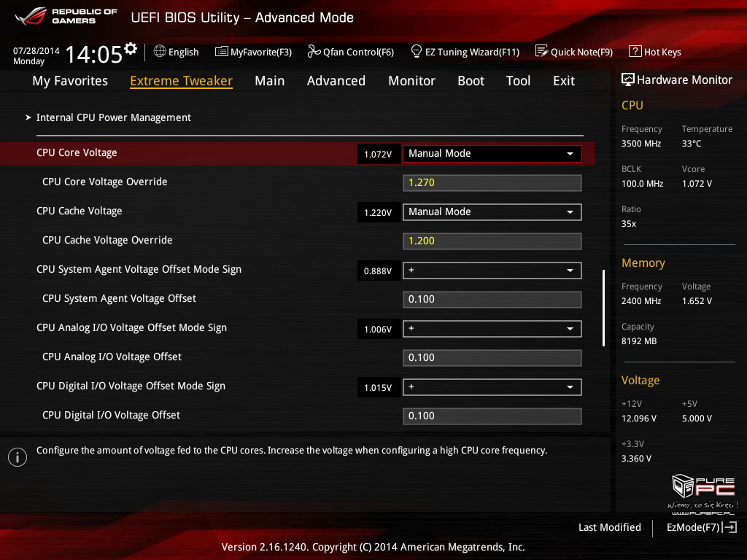
Task: Switch to EzMode(F7)
Action: tap(701, 527)
